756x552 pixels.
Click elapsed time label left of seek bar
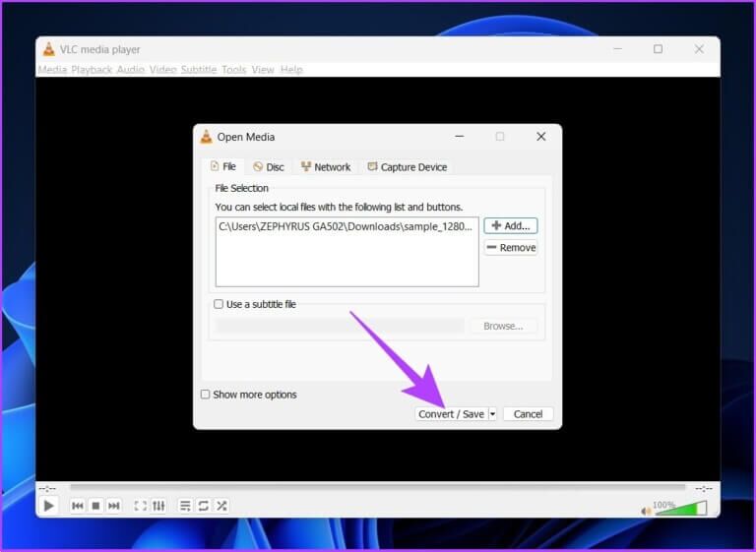[47, 489]
